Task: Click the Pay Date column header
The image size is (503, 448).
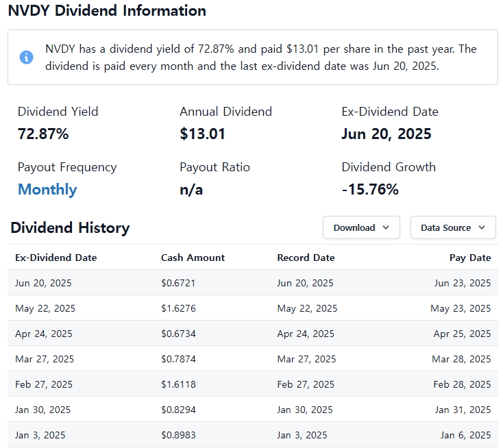Action: point(470,258)
